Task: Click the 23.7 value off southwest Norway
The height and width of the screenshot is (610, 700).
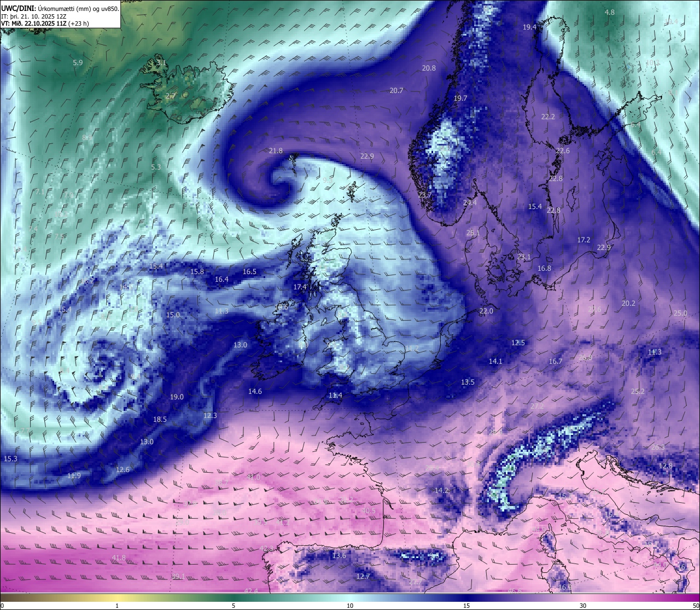Action: (425, 195)
